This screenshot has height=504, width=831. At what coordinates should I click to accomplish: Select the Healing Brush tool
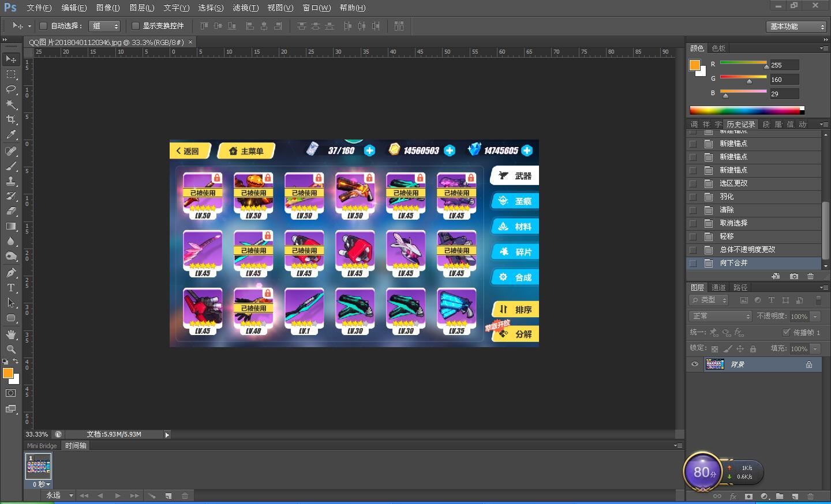(x=11, y=151)
